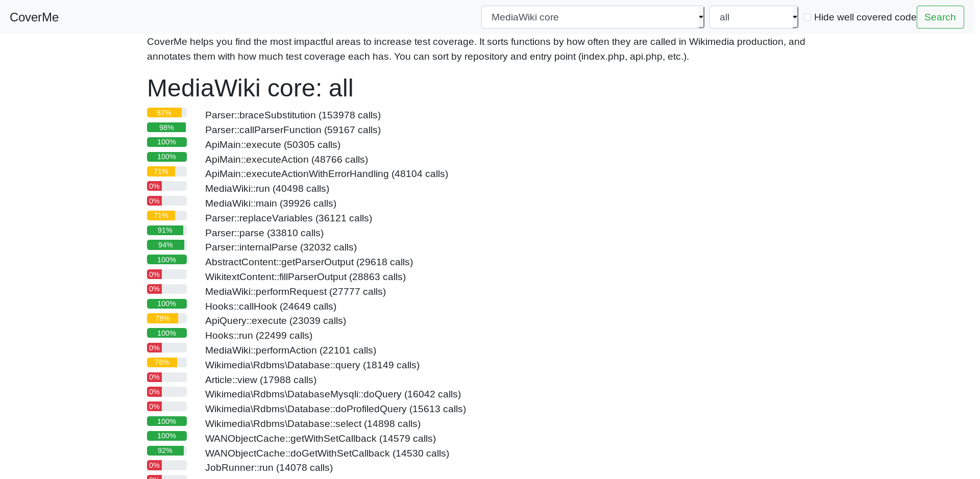980x479 pixels.
Task: Select Parser::replaceVariables (36121 calls) row
Action: click(x=288, y=218)
